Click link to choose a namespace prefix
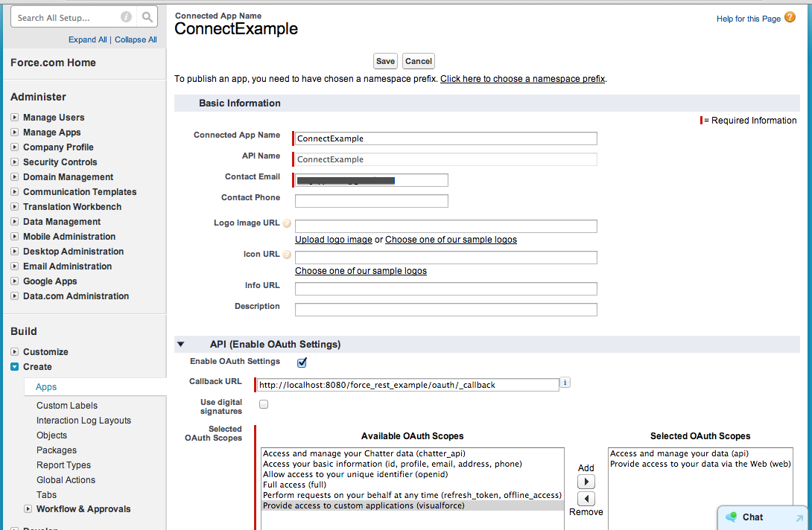This screenshot has height=530, width=812. (522, 79)
